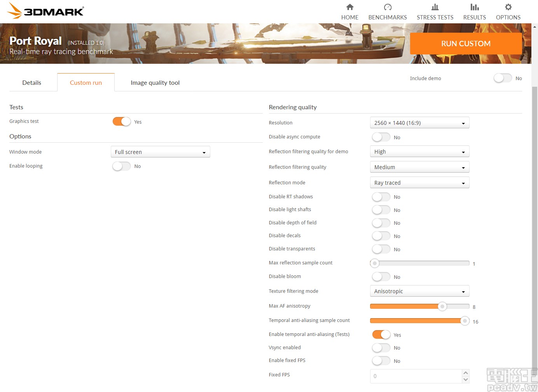This screenshot has height=392, width=538.
Task: Change the Window mode dropdown
Action: pos(160,152)
